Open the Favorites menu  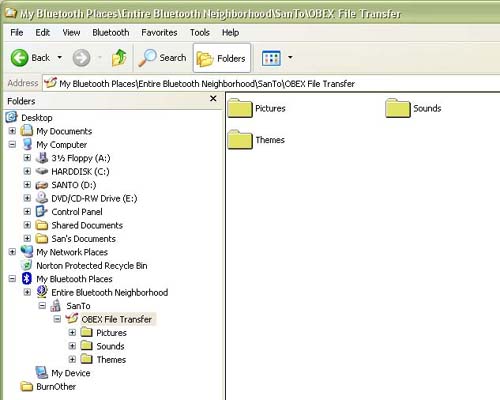159,32
